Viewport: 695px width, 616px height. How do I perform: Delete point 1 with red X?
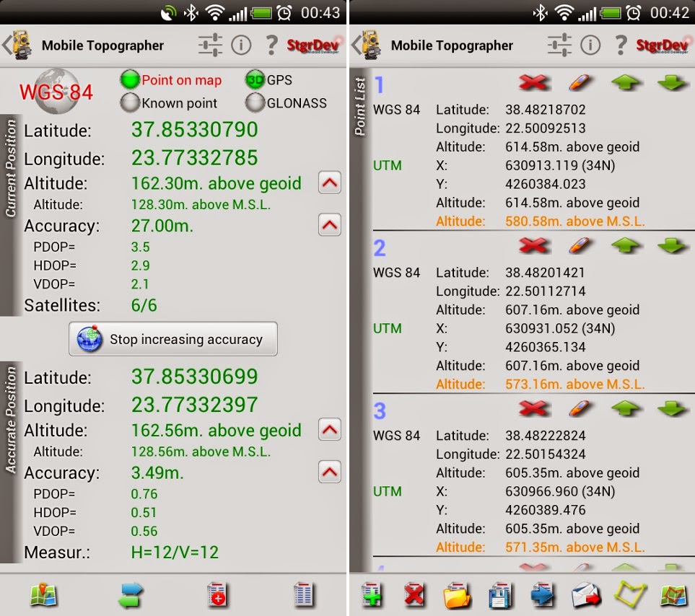535,82
